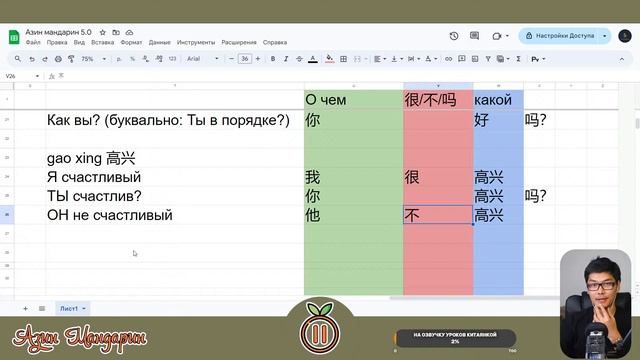Viewport: 640px width, 360px height.
Task: Select the Лист1 sheet tab
Action: coord(73,309)
